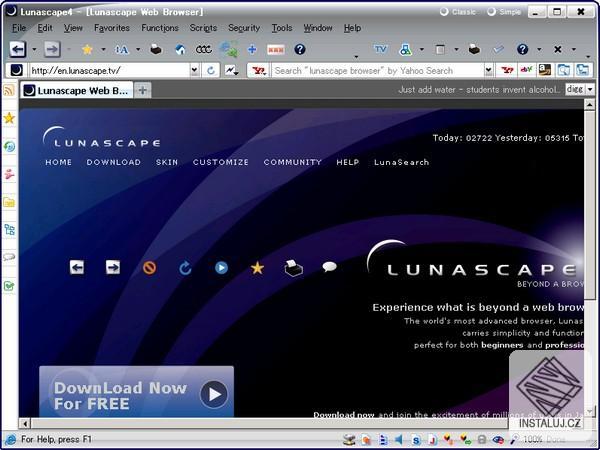Open the Security menu

pos(244,28)
